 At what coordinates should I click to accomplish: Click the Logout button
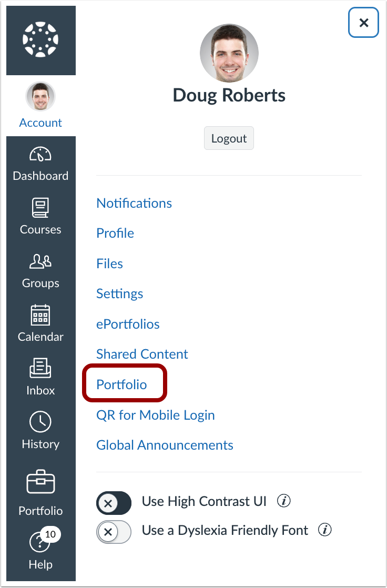[229, 138]
